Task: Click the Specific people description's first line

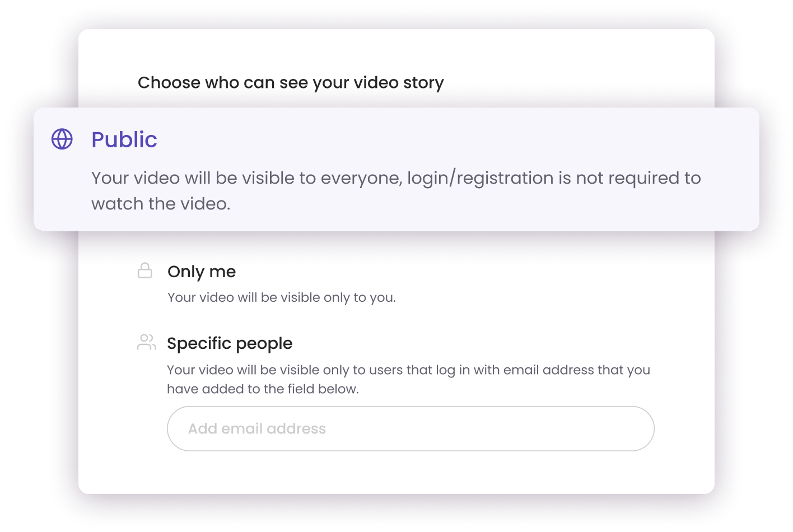Action: pos(408,370)
